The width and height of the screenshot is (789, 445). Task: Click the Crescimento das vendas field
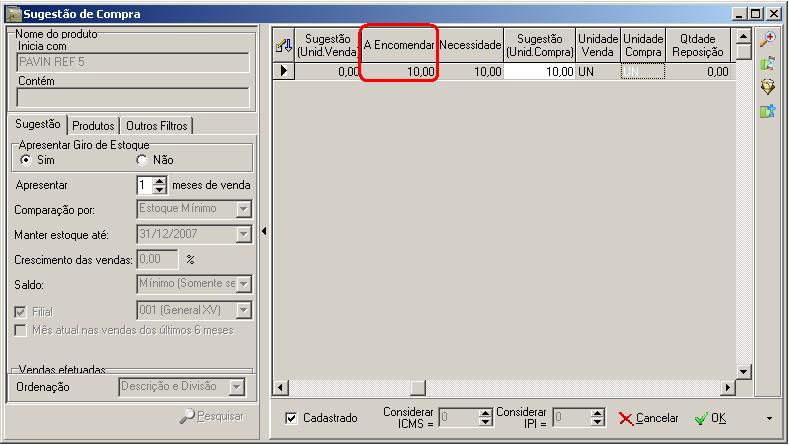point(157,259)
